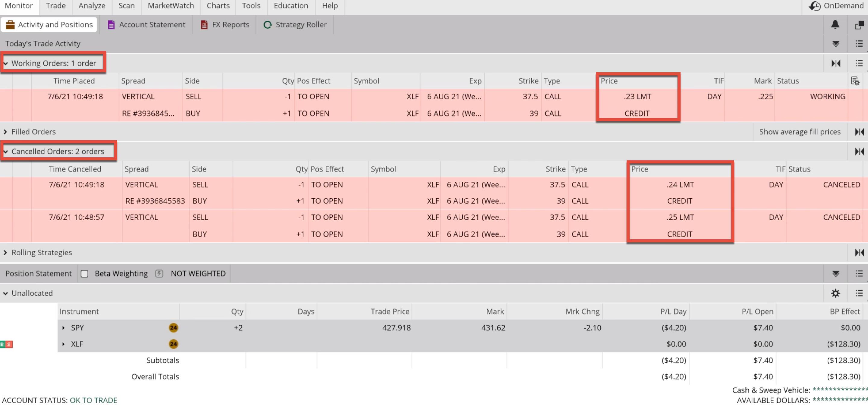868x416 pixels.
Task: Collapse the Cancelled Orders section
Action: [x=5, y=152]
